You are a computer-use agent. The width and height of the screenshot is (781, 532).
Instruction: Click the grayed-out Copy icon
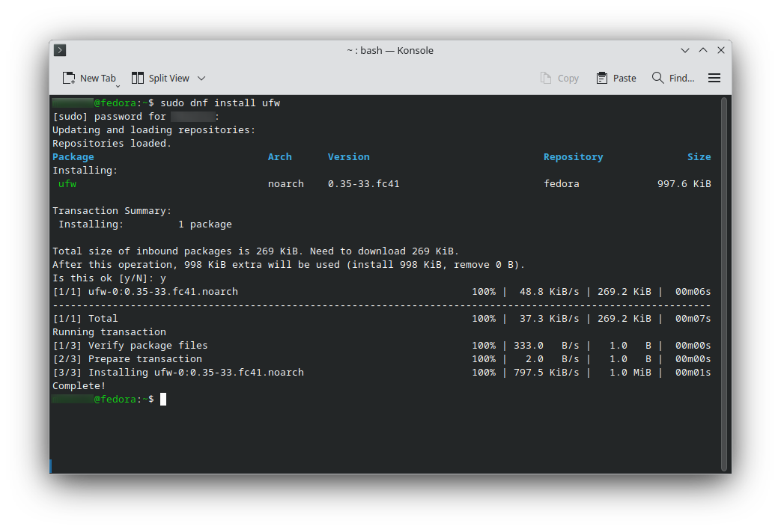point(544,77)
